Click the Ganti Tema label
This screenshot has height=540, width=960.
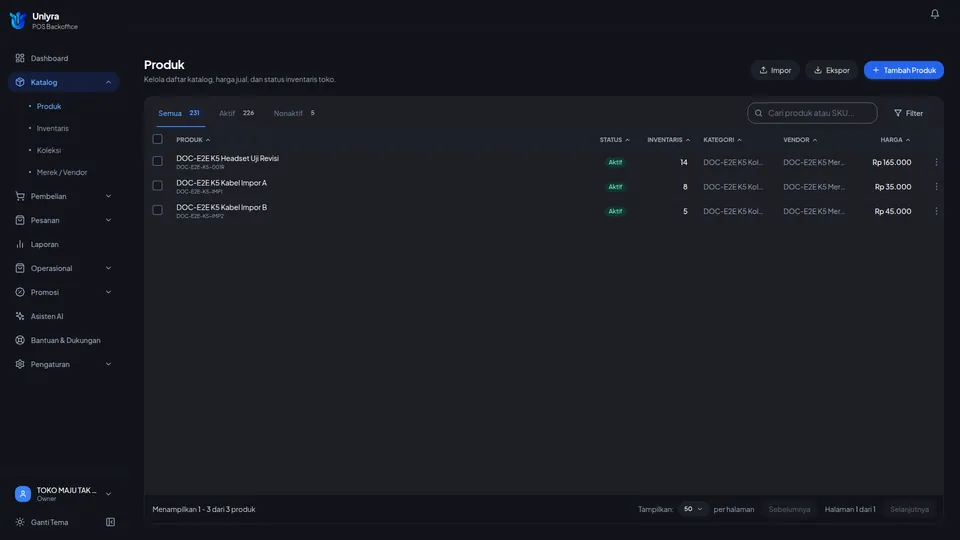point(49,522)
